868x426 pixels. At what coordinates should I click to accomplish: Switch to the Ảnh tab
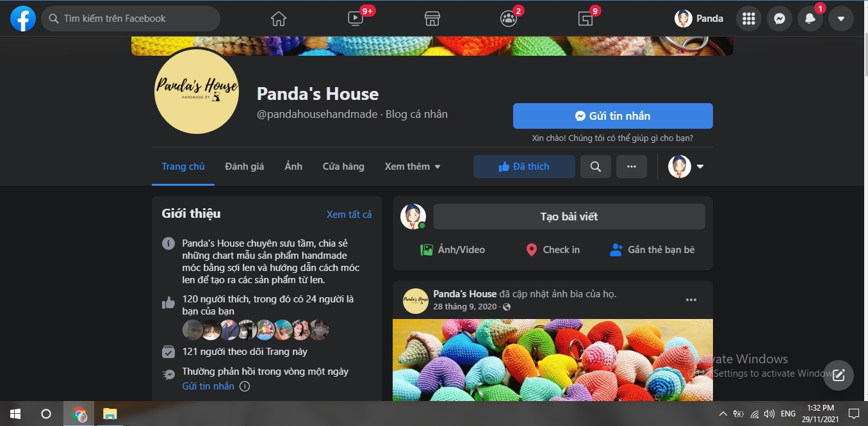[293, 167]
